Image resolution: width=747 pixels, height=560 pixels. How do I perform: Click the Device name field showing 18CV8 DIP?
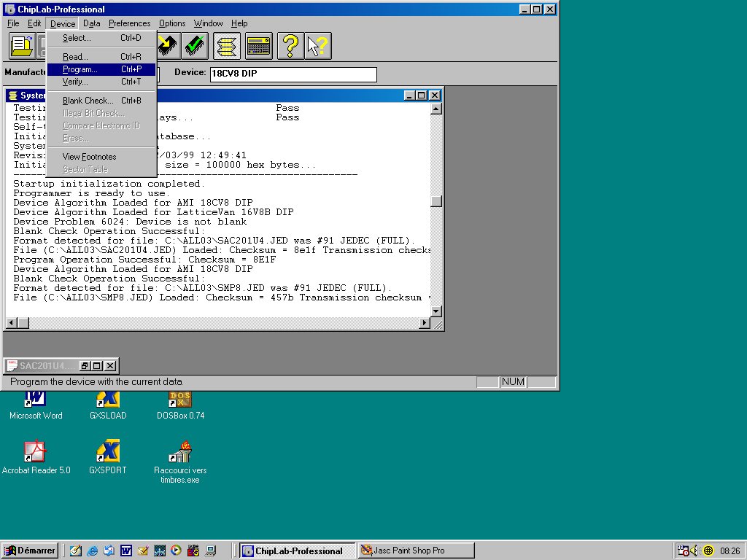pyautogui.click(x=293, y=74)
